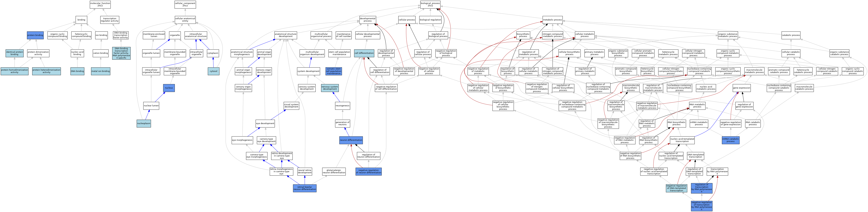Select 'visual system development' node

click(291, 106)
